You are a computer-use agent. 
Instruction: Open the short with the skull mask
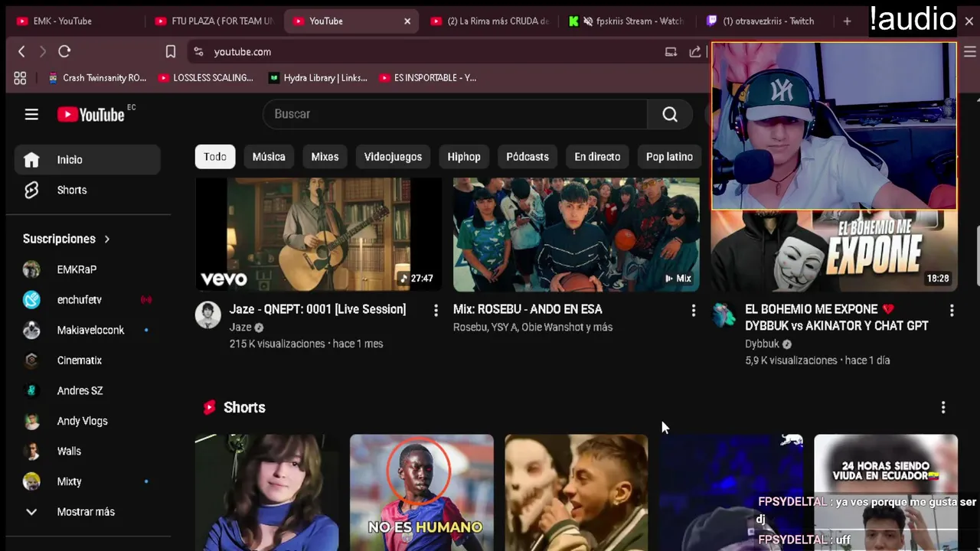point(577,493)
